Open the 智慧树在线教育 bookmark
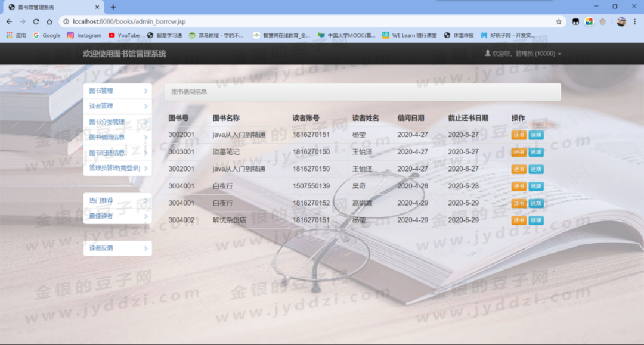 [281, 35]
